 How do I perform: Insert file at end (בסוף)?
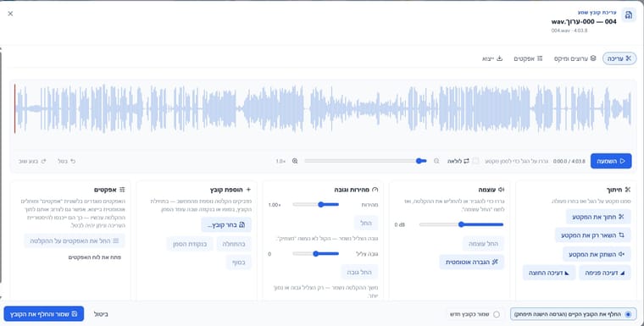coord(239,262)
